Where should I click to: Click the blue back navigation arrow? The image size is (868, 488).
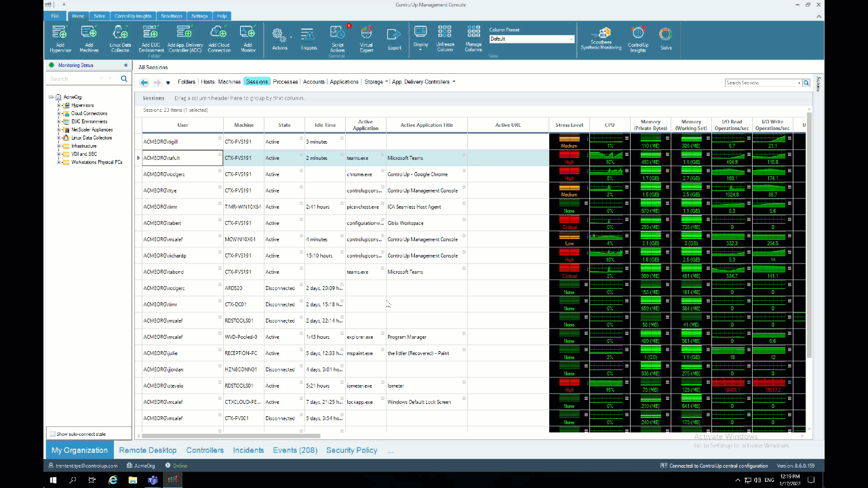144,82
